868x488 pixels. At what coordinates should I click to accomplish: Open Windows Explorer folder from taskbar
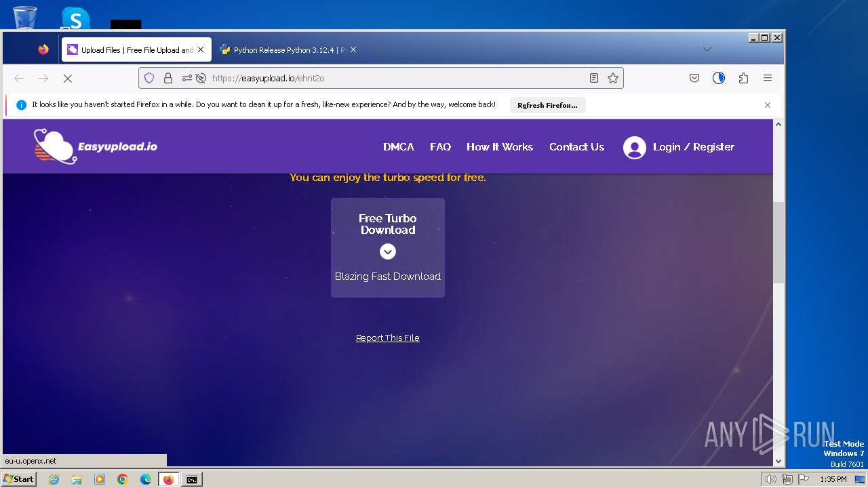coord(77,479)
